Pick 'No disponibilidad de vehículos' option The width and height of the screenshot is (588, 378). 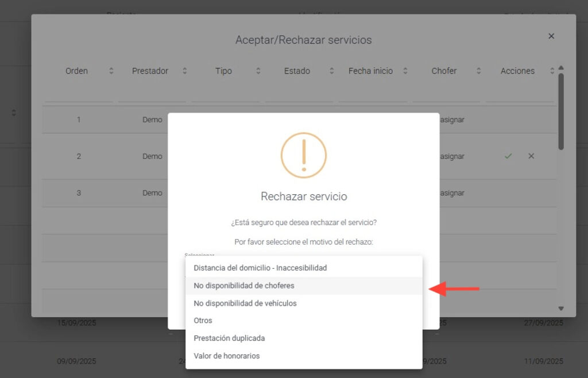245,303
